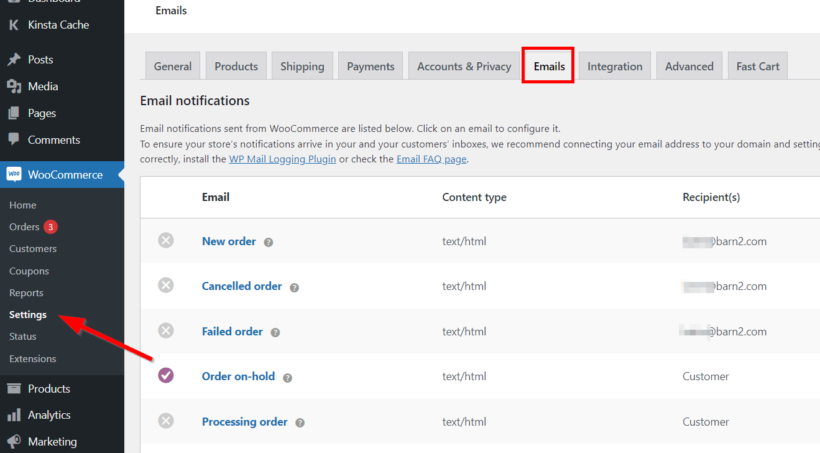Click the Email column header
The image size is (820, 453).
215,197
